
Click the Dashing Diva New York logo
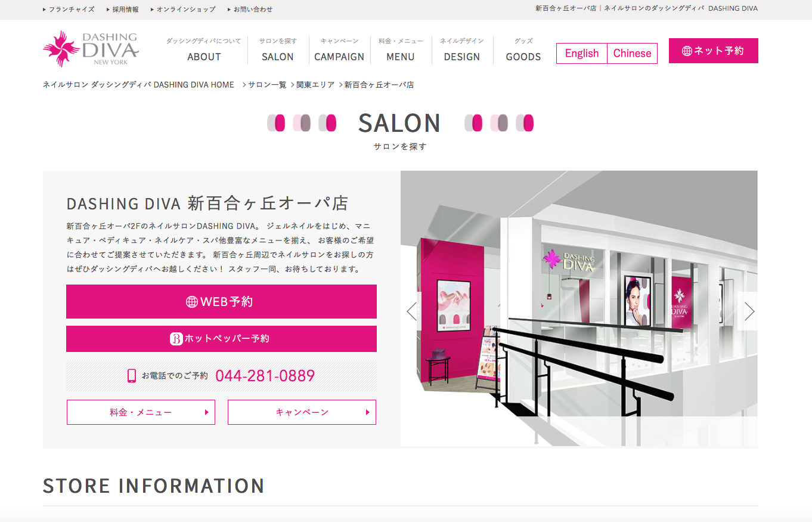[91, 49]
